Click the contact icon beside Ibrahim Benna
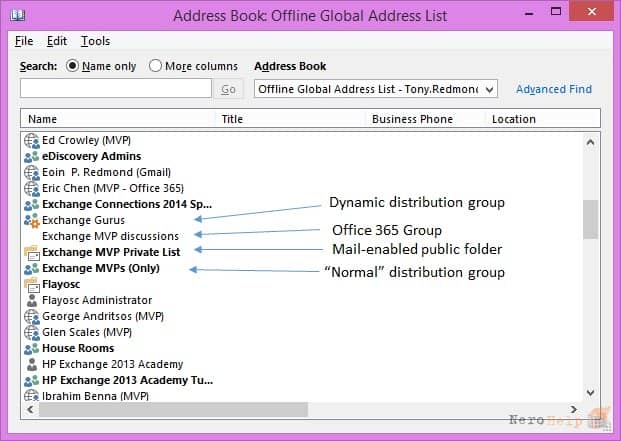 (32, 396)
